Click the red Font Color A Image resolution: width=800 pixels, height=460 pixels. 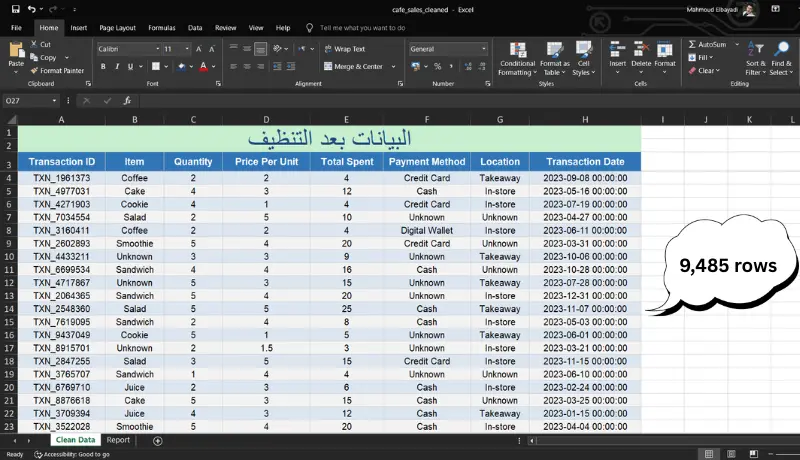click(x=204, y=66)
